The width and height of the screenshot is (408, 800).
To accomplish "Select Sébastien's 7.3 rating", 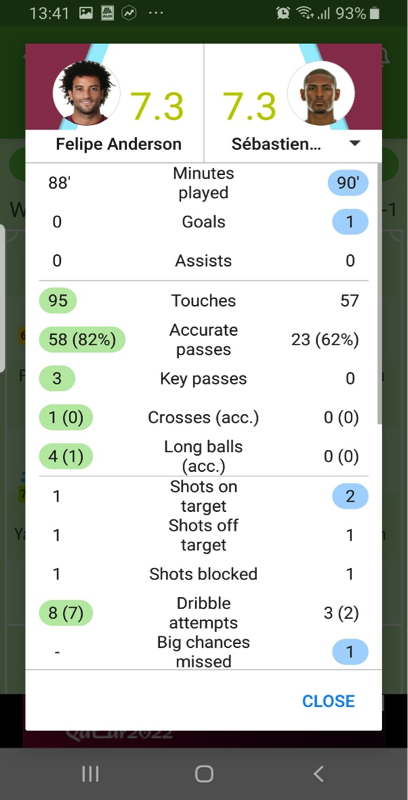I will [x=249, y=107].
